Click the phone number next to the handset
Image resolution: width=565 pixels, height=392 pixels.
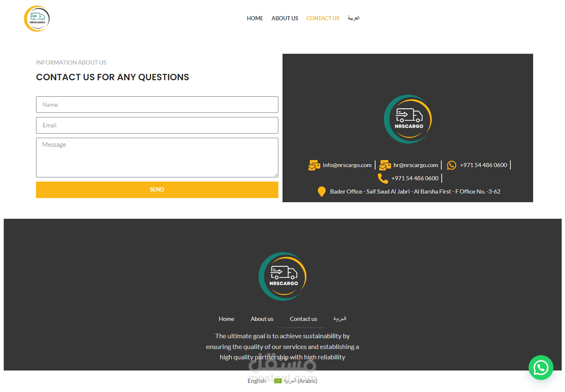pyautogui.click(x=415, y=178)
